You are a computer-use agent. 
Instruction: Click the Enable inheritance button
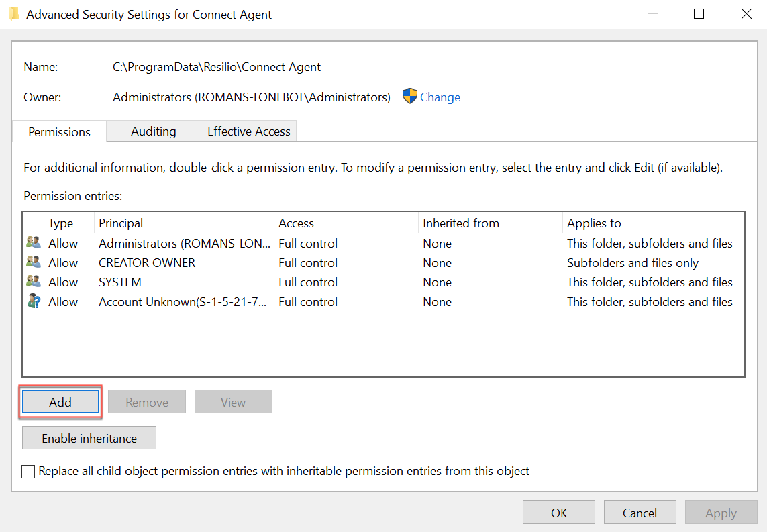click(89, 438)
